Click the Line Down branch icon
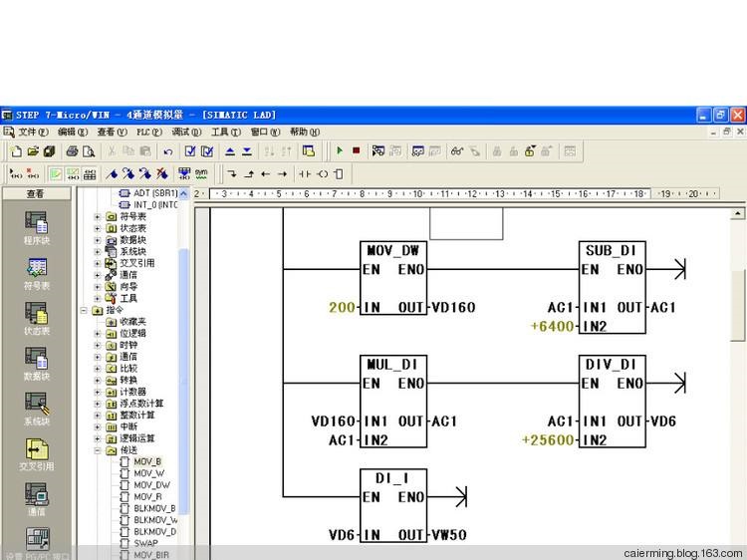The image size is (747, 560). 232,174
